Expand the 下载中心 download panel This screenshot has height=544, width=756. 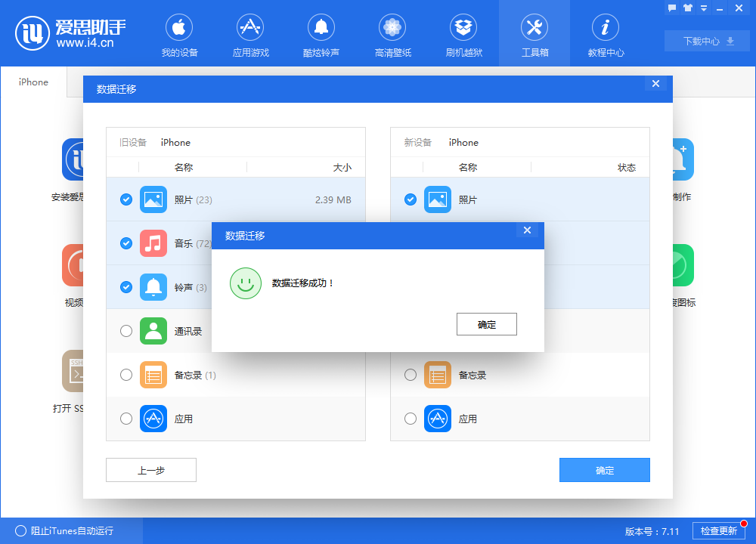coord(706,41)
